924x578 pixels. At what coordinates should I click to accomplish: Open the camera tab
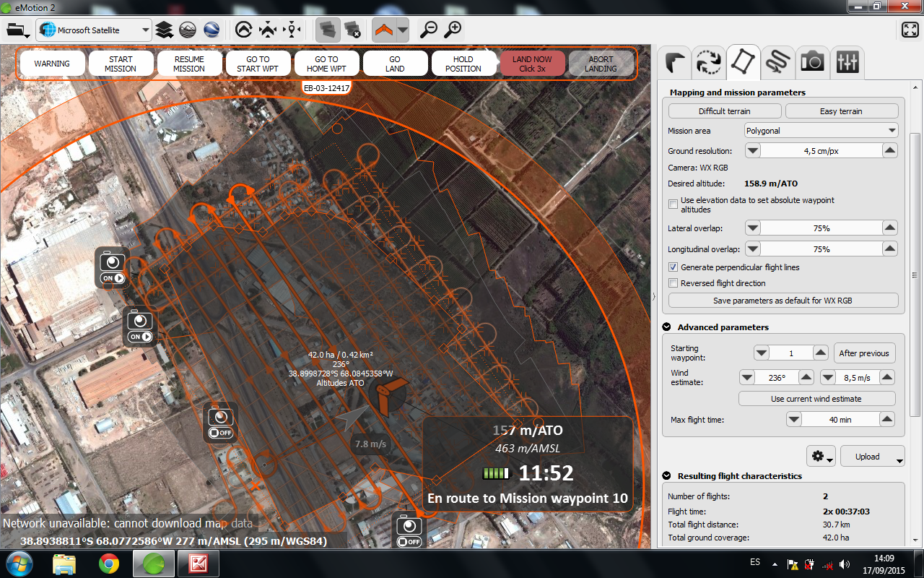pos(812,62)
